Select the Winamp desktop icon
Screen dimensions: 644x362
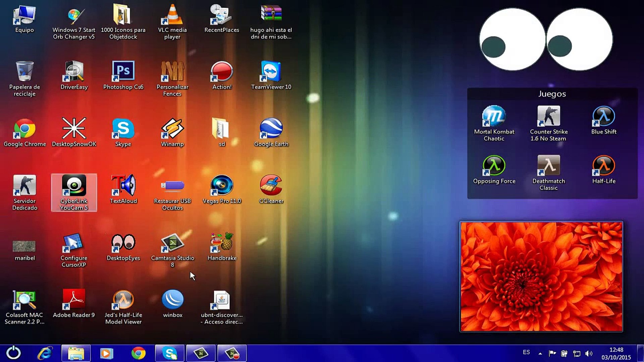[x=172, y=129]
